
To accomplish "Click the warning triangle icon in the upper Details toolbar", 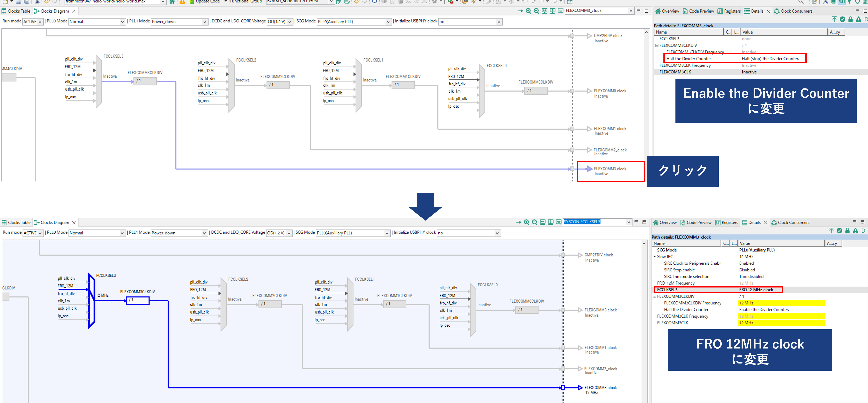I will click(859, 20).
